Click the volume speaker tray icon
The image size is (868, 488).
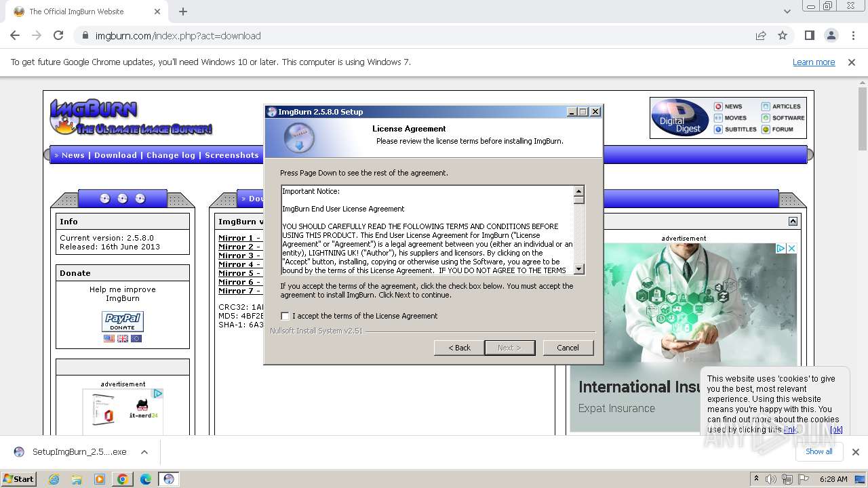pos(772,479)
